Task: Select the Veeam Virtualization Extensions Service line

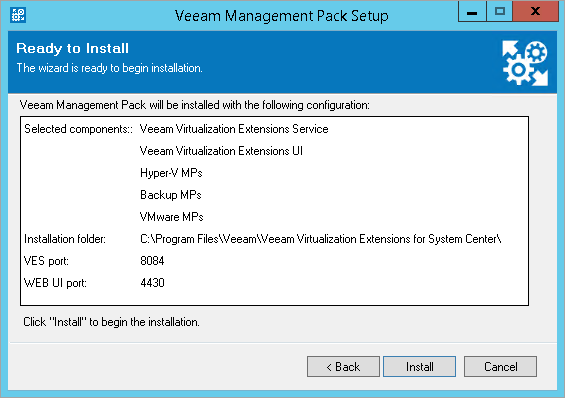Action: [234, 129]
